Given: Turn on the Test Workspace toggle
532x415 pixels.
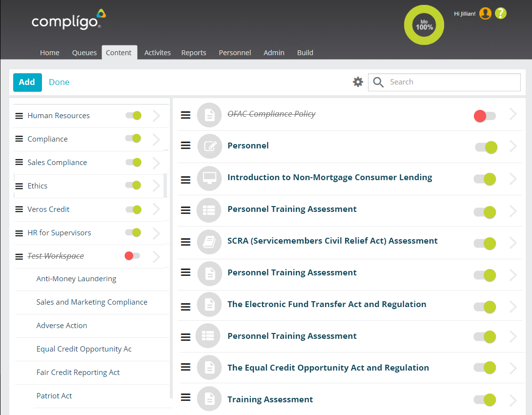Looking at the screenshot, I should [132, 256].
